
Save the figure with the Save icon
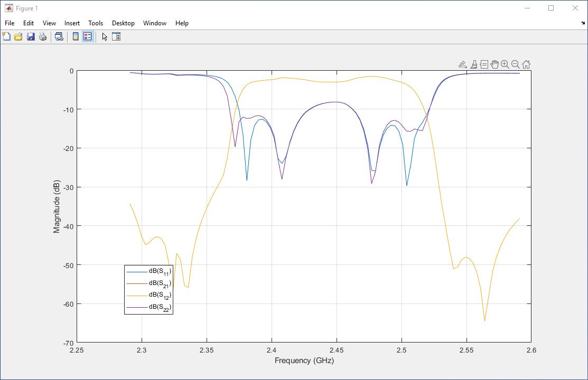[x=30, y=36]
